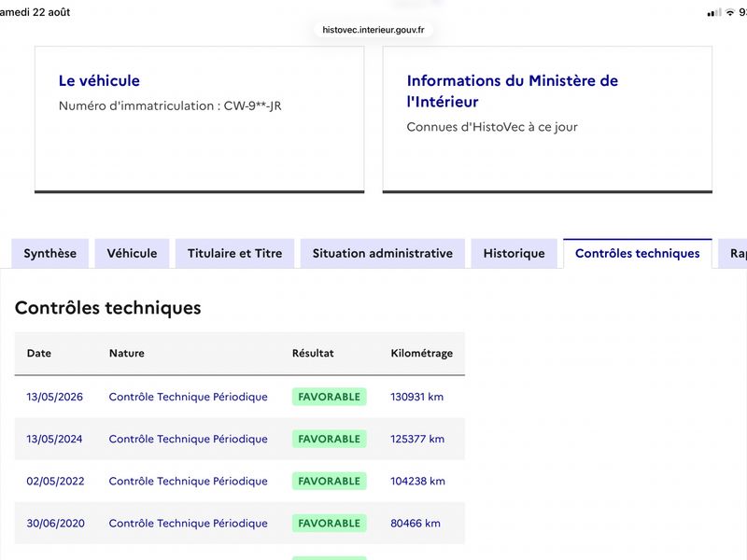This screenshot has width=747, height=560.
Task: Click Contrôle Technique Périodique in the 13/05/2024 row
Action: (x=189, y=439)
